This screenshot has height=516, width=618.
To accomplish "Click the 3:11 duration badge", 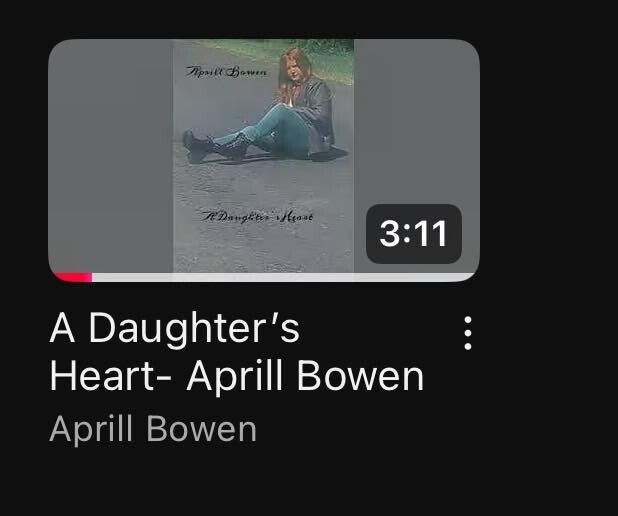I will [413, 233].
